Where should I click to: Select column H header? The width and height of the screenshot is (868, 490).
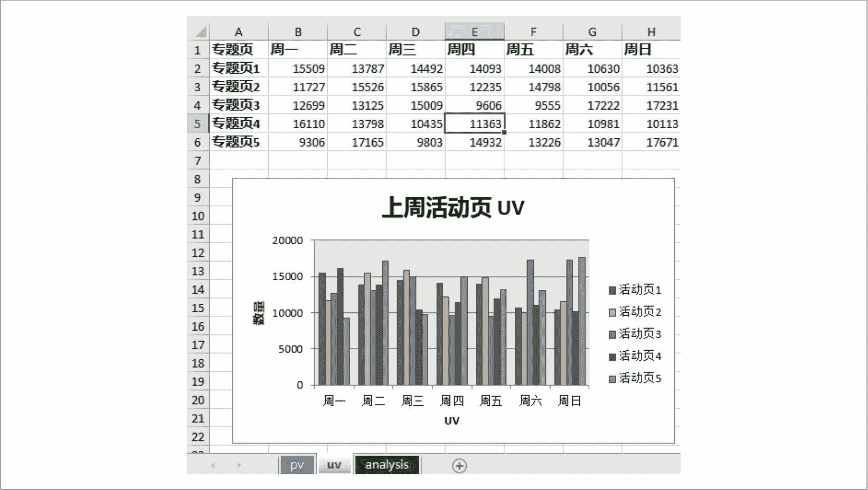pos(651,32)
